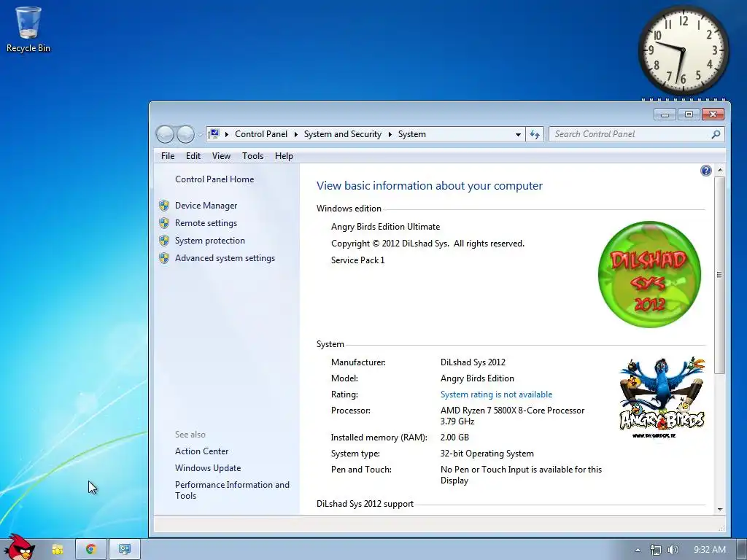Click shield icon beside Device Manager
747x560 pixels.
[x=164, y=205]
